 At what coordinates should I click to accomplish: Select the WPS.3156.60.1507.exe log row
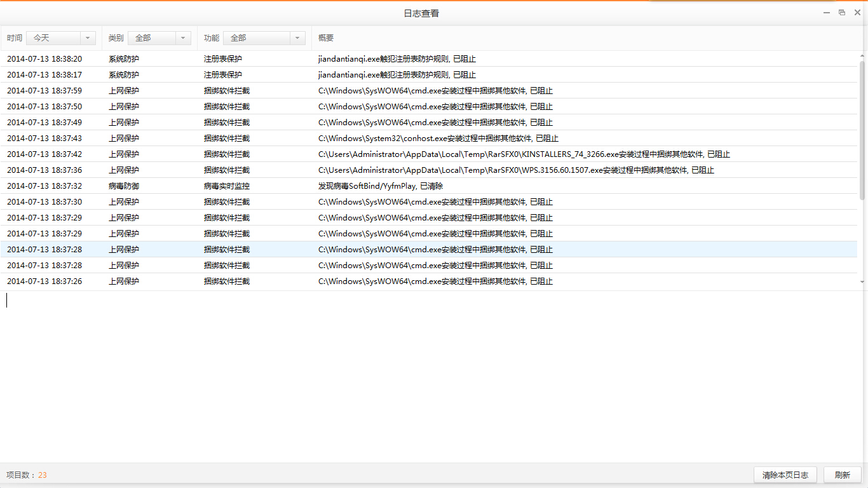pyautogui.click(x=516, y=170)
